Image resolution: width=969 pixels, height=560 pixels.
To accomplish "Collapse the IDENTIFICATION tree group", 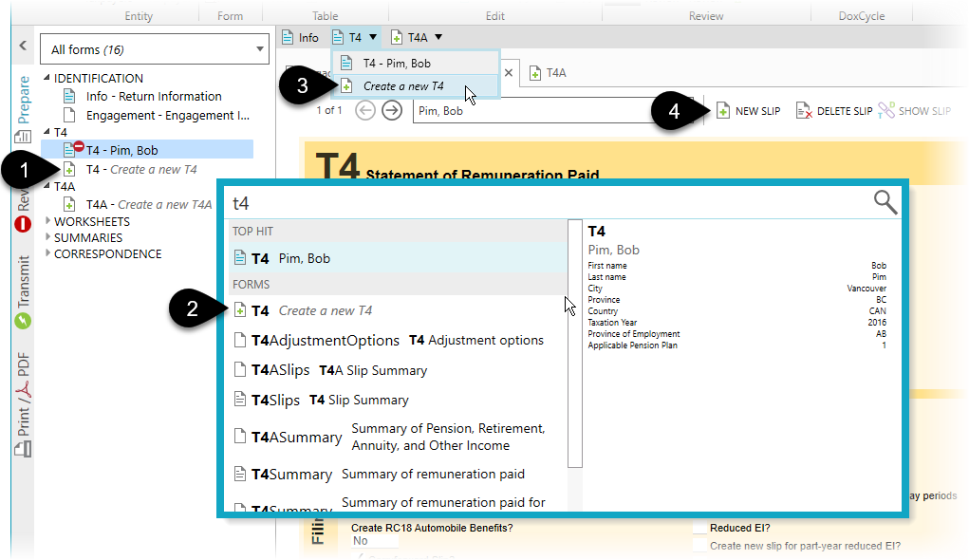I will coord(47,78).
